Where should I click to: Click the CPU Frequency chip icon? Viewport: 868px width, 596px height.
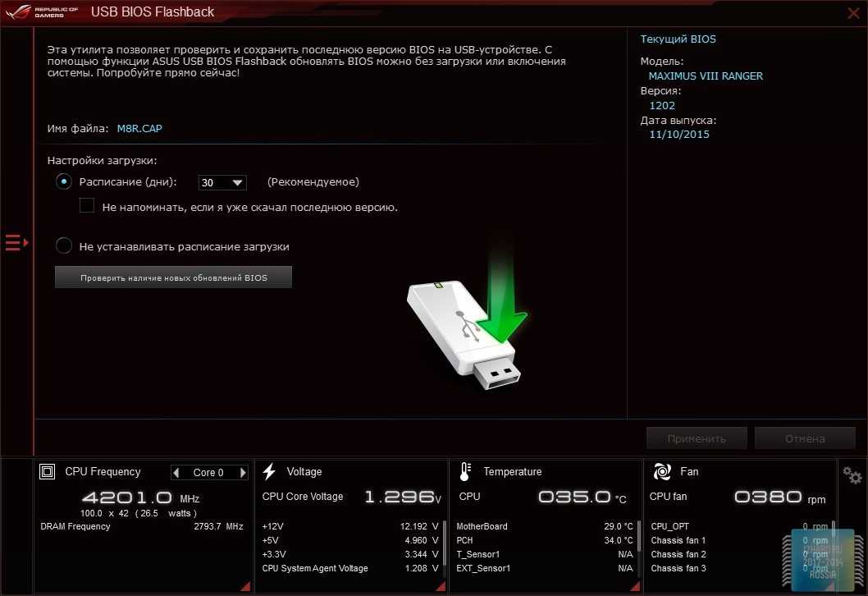pyautogui.click(x=48, y=472)
